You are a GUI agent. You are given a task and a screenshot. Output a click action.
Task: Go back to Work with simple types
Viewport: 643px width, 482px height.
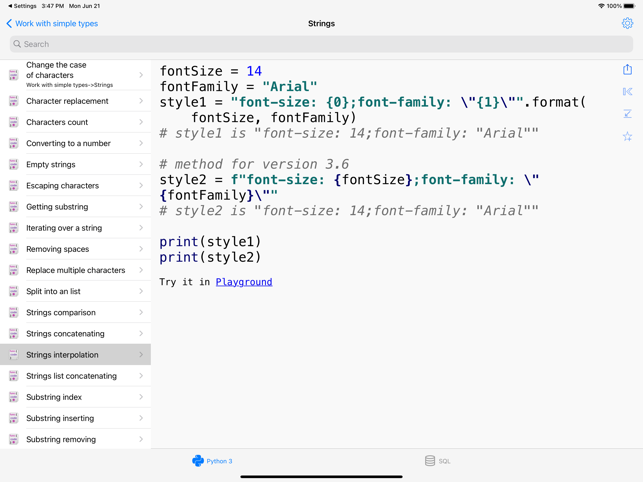tap(52, 23)
